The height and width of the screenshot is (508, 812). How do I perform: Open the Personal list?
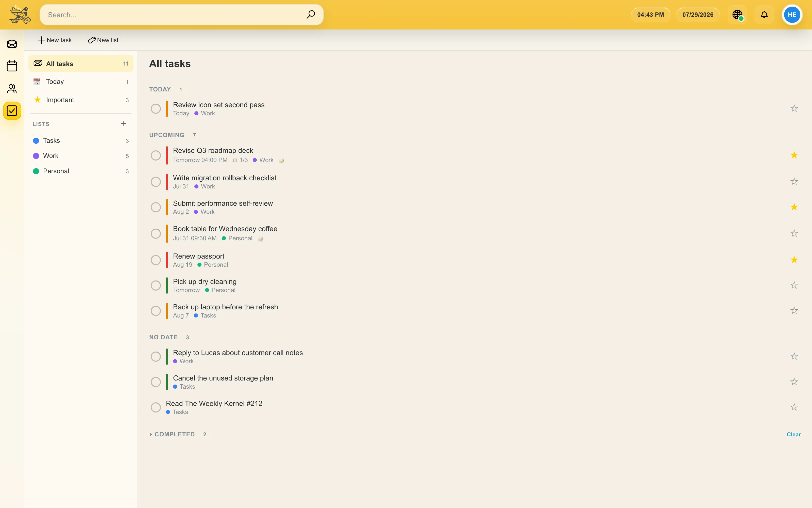click(x=81, y=171)
